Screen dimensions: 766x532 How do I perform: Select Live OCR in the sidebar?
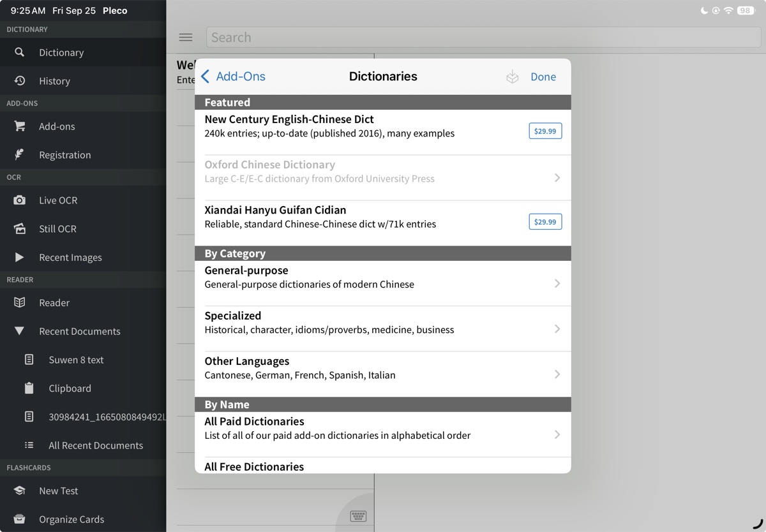83,200
